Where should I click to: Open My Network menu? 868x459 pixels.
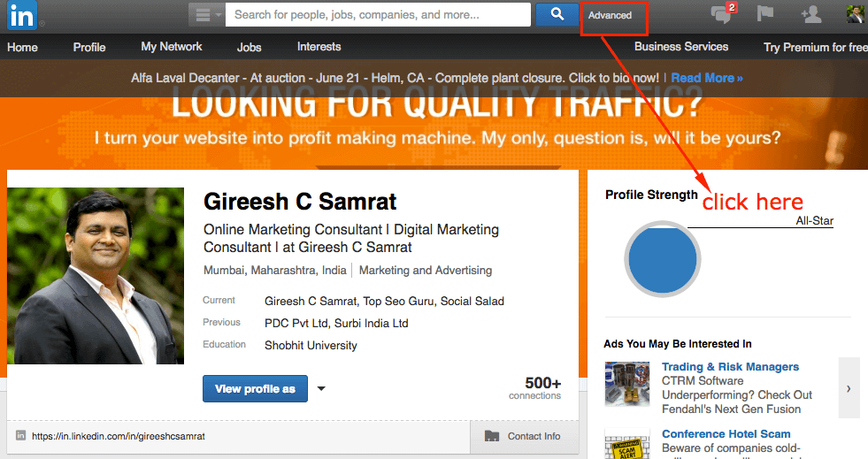tap(172, 47)
